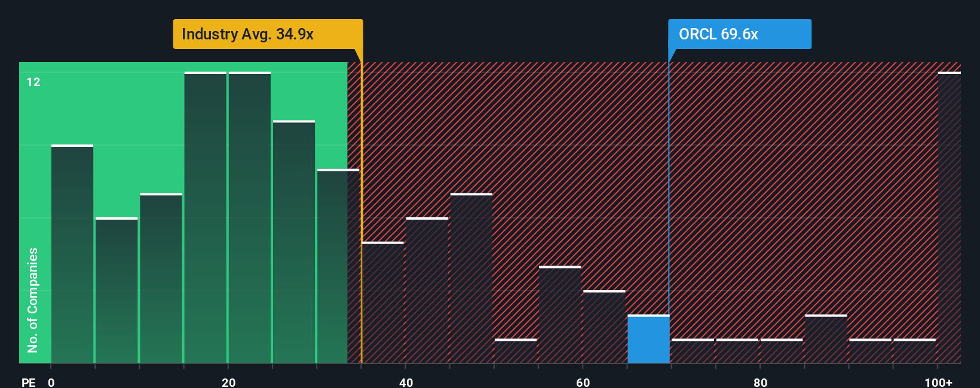This screenshot has width=980, height=388.
Task: Click the bar at PE 25-30
Action: click(x=294, y=242)
